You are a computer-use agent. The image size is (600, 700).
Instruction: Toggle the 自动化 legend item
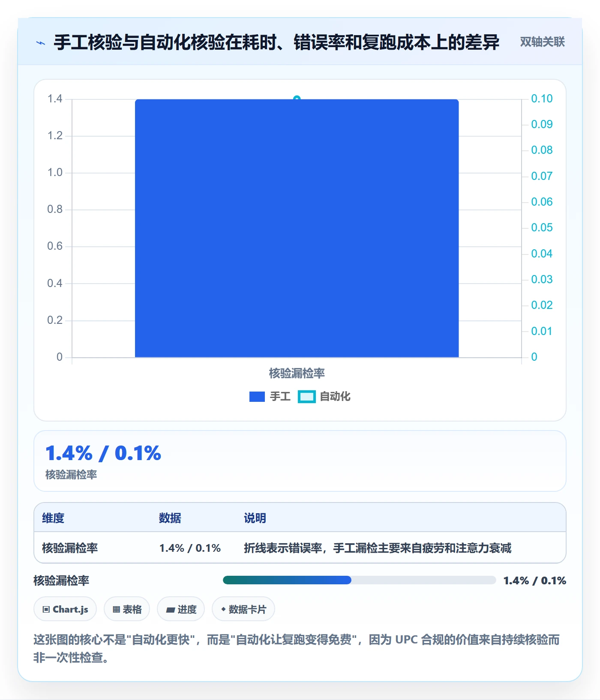tap(324, 397)
